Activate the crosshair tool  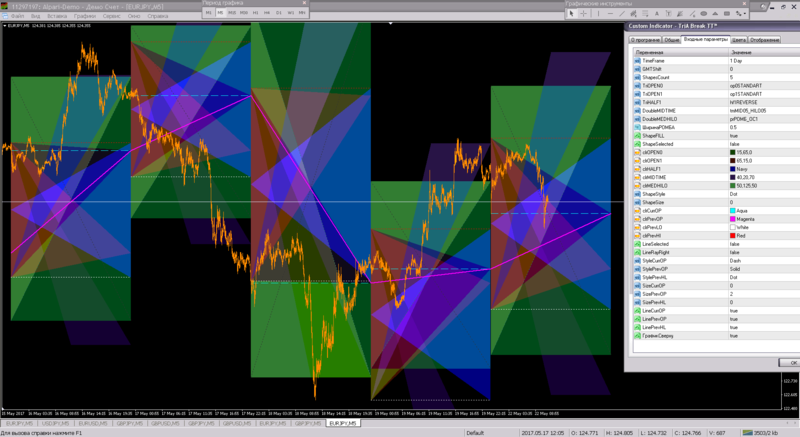(584, 14)
